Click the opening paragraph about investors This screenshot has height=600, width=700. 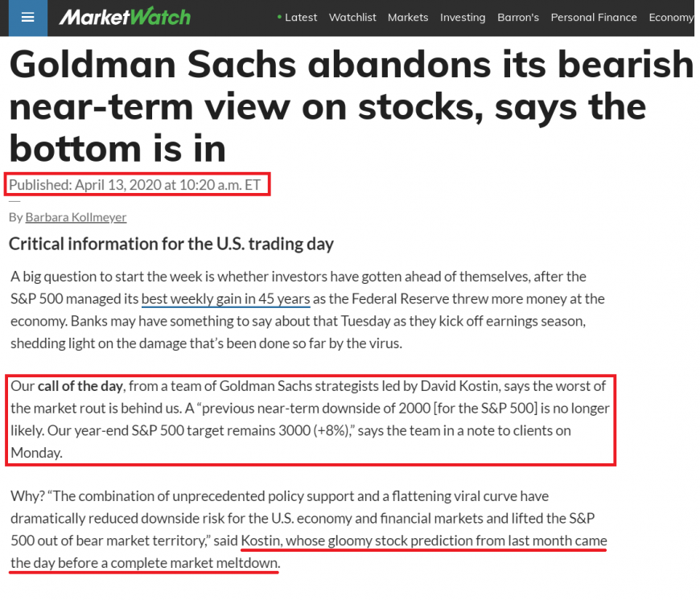307,310
